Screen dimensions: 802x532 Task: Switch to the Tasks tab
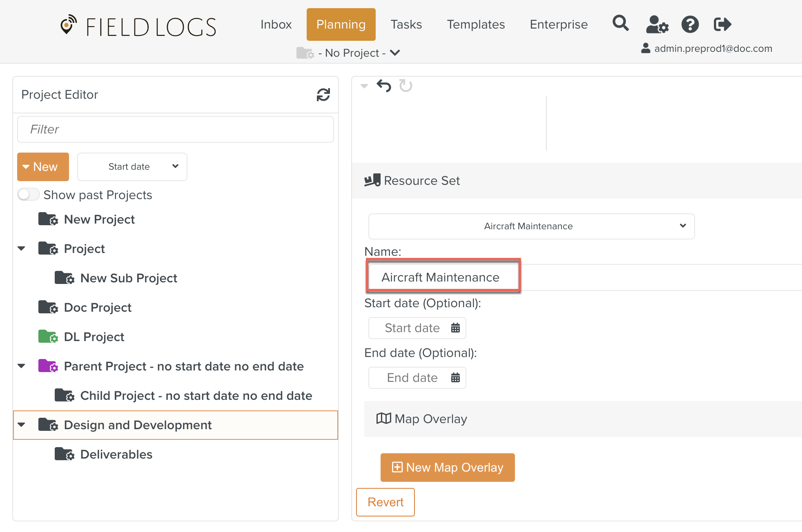click(406, 24)
